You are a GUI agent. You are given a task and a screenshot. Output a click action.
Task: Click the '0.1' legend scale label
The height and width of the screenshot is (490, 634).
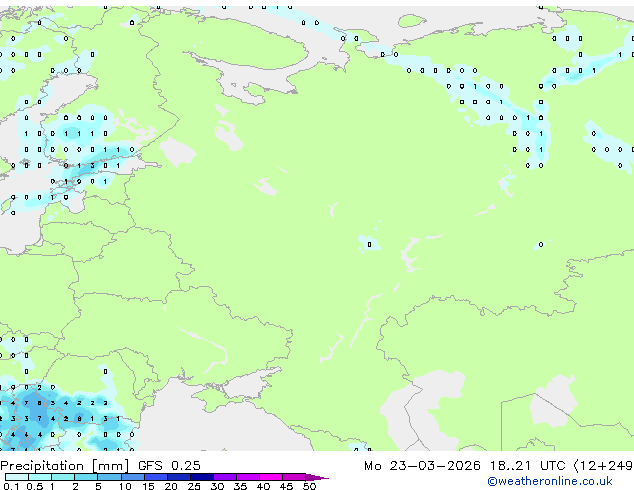[11, 486]
